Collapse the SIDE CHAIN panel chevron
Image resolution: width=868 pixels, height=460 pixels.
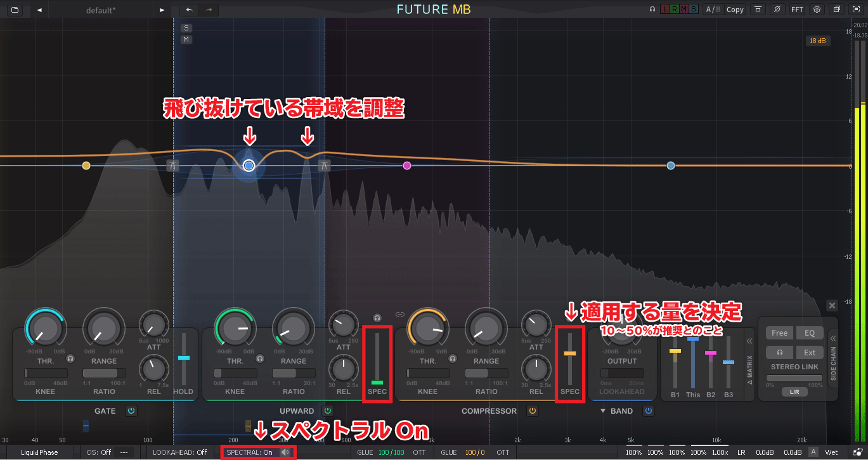point(833,339)
